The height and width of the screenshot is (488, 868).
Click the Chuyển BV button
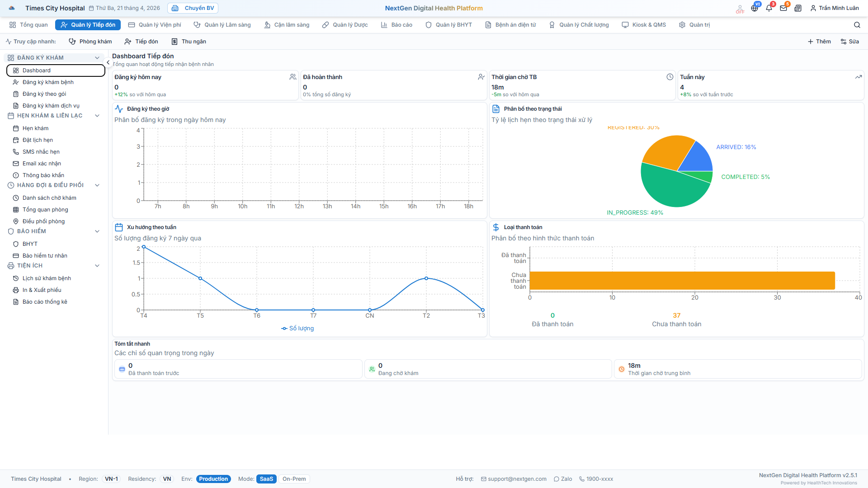193,8
